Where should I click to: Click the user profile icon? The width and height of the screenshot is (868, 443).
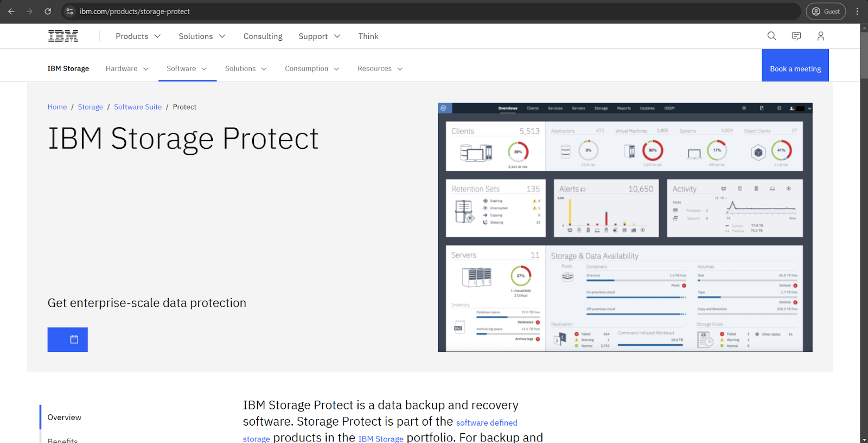[x=820, y=36]
